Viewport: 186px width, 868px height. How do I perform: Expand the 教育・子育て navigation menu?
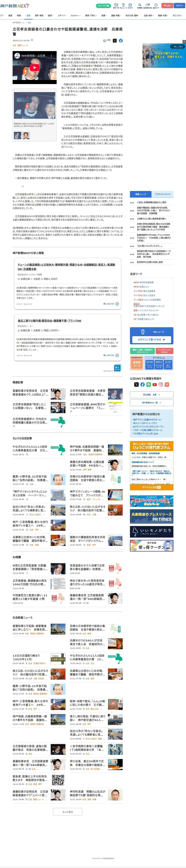click(x=91, y=15)
